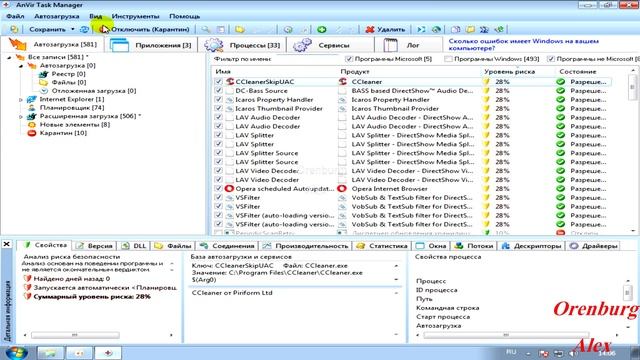This screenshot has height=360, width=640.
Task: Open the Помощь menu
Action: pyautogui.click(x=184, y=16)
